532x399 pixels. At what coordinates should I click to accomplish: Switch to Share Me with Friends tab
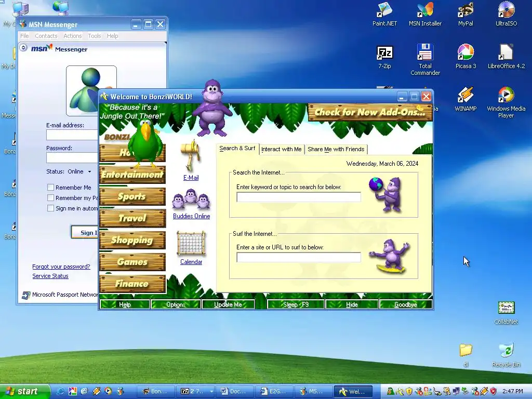point(336,149)
